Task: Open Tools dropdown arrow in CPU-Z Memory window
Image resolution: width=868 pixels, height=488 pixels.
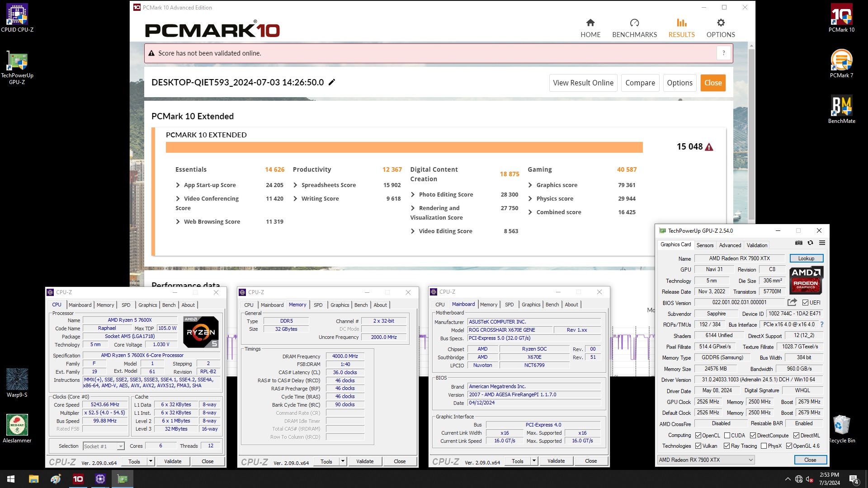Action: [343, 461]
